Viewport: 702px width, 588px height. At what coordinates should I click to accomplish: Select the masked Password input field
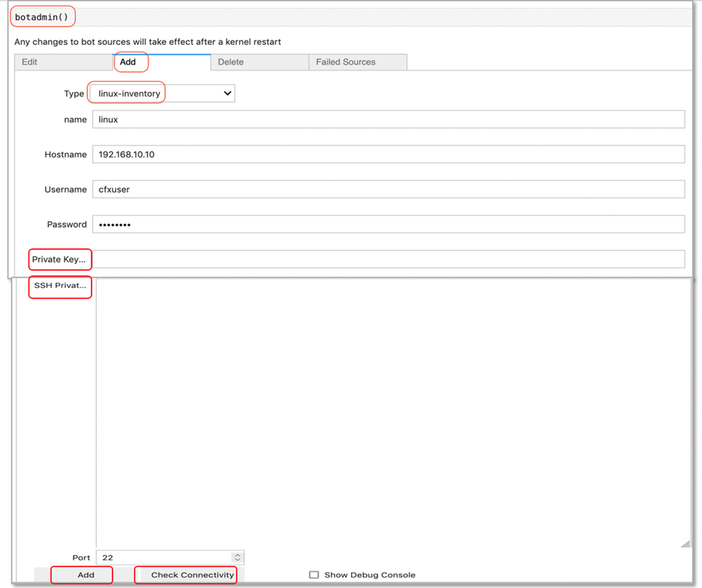[x=388, y=224]
